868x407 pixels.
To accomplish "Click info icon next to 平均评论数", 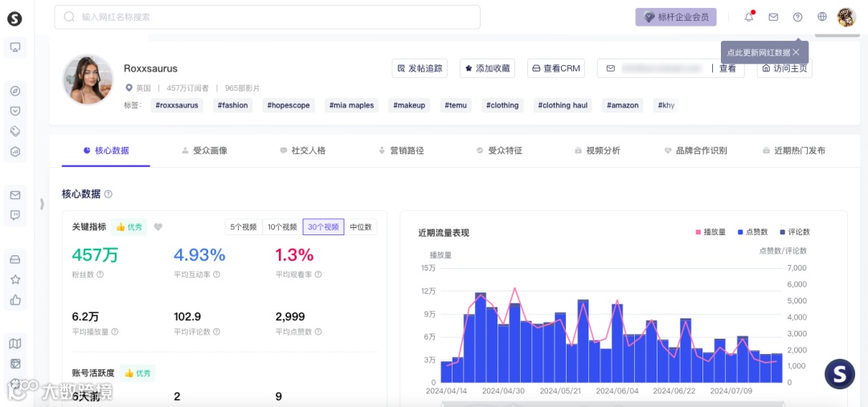I will click(216, 332).
